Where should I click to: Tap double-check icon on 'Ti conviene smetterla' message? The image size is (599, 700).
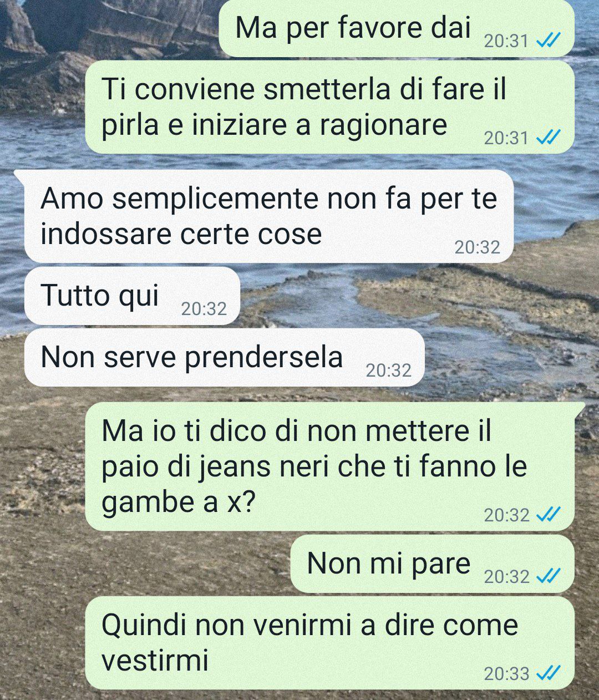pyautogui.click(x=549, y=136)
